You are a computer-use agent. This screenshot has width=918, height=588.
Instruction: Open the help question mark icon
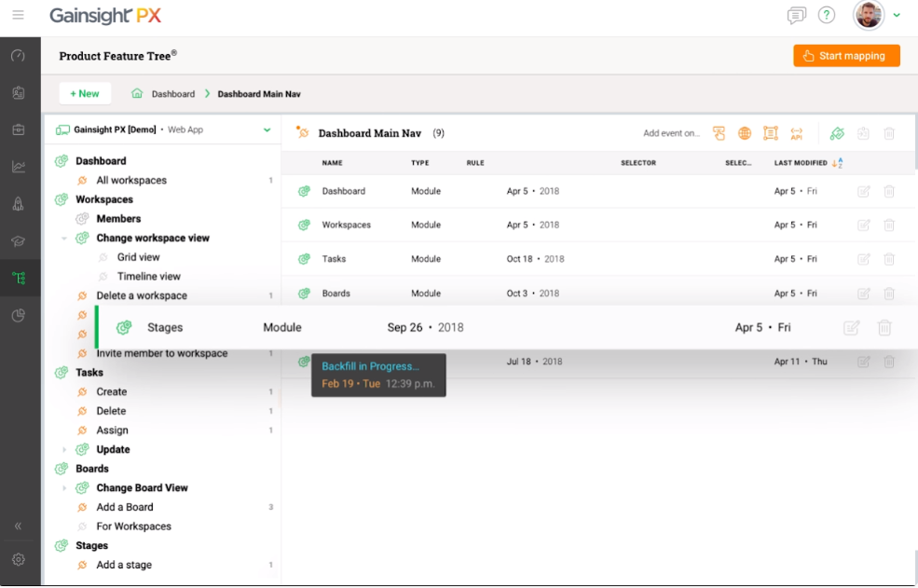click(x=826, y=15)
